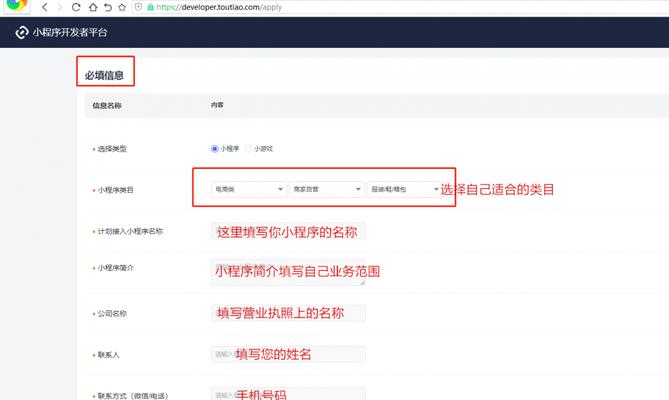Image resolution: width=669 pixels, height=400 pixels.
Task: Click the 公司名称 label
Action: coord(112,313)
